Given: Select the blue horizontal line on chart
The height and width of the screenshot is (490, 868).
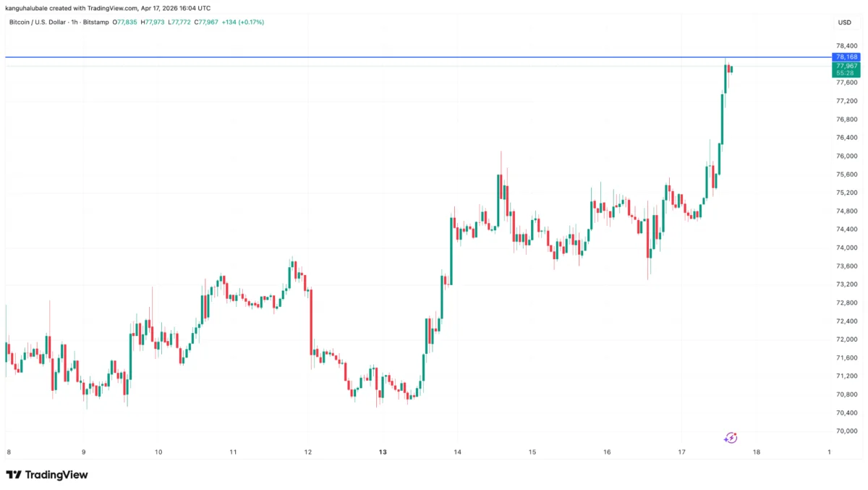Looking at the screenshot, I should [x=362, y=56].
